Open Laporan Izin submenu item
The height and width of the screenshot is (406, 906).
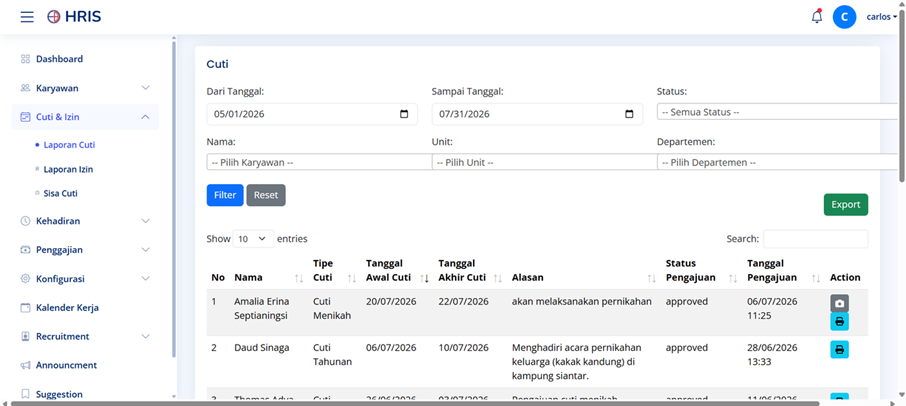[68, 169]
